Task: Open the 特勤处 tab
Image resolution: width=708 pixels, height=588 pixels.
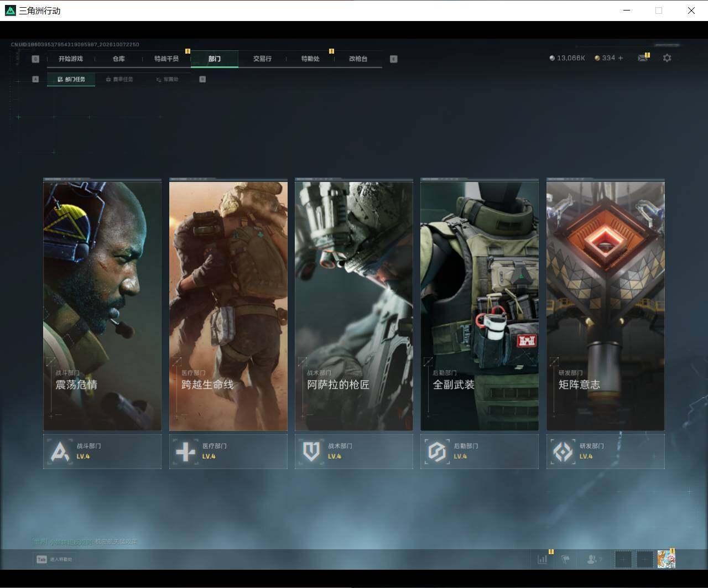Action: tap(310, 59)
